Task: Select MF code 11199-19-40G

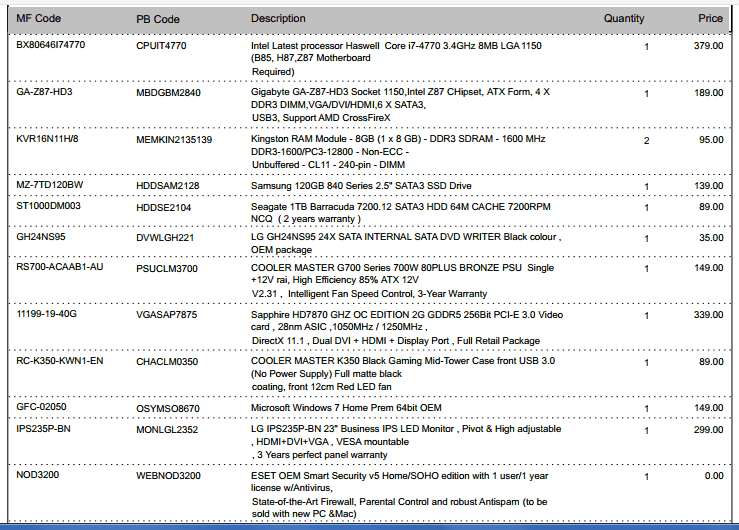Action: pyautogui.click(x=46, y=314)
